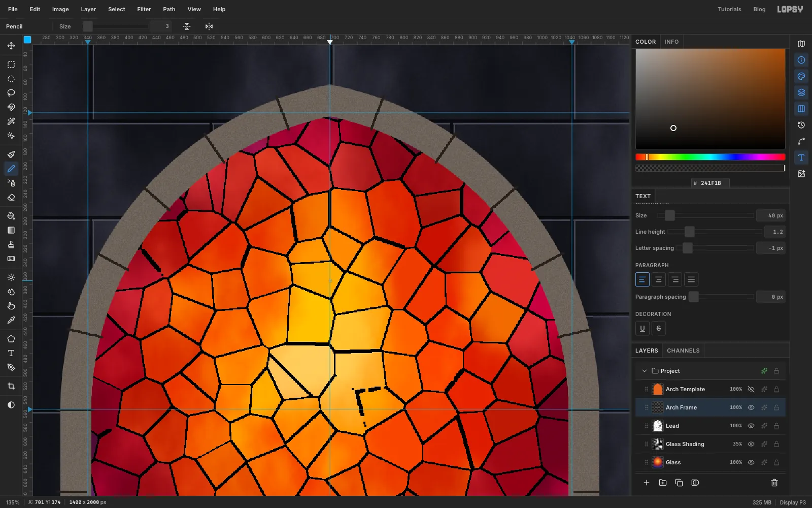Open the Filter menu
The width and height of the screenshot is (812, 508).
click(x=144, y=9)
